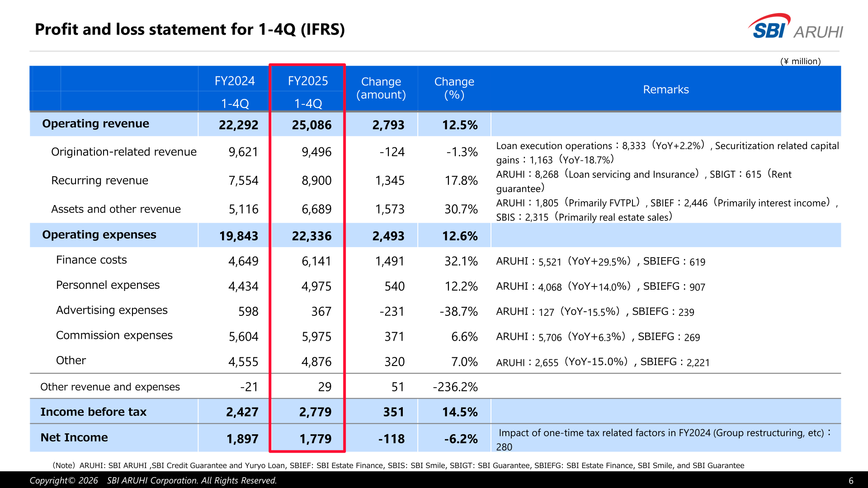Click the 12.6% change cell

pyautogui.click(x=460, y=236)
